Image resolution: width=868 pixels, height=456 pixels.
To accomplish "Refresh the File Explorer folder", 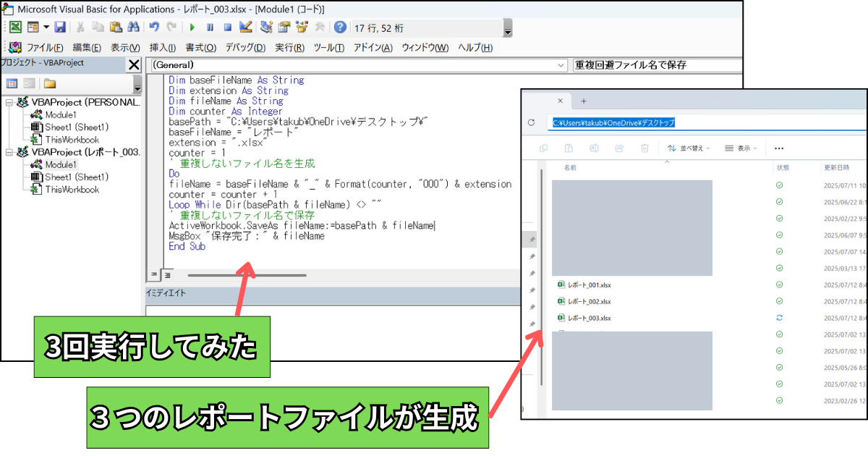I will click(x=532, y=122).
